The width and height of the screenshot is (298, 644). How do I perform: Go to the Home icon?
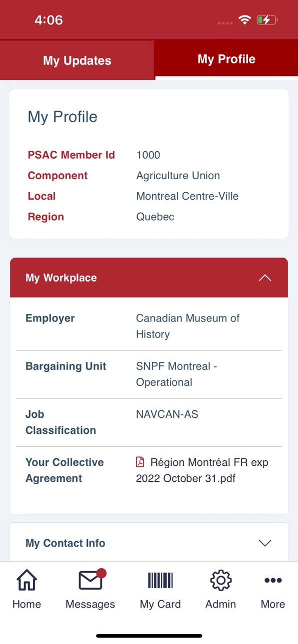click(26, 581)
